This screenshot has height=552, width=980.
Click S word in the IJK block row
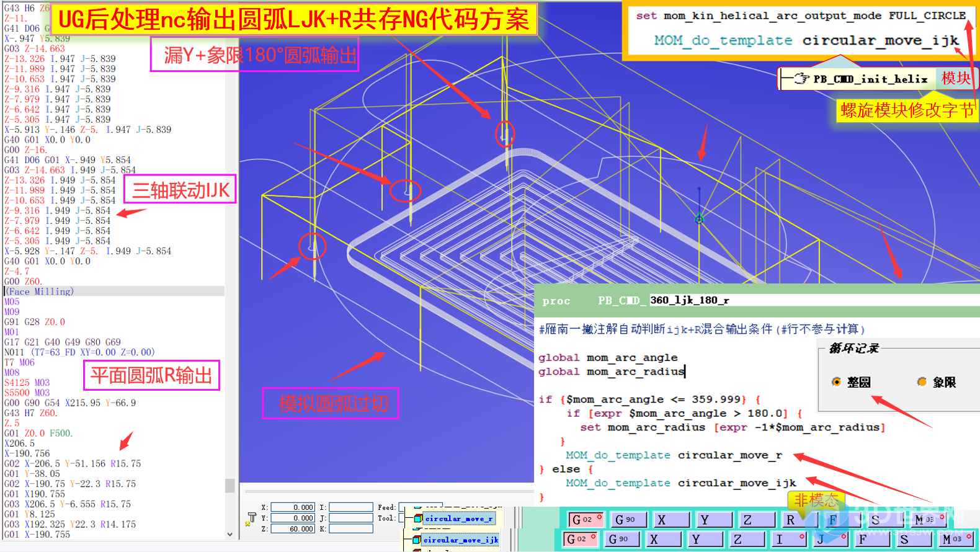(x=914, y=539)
